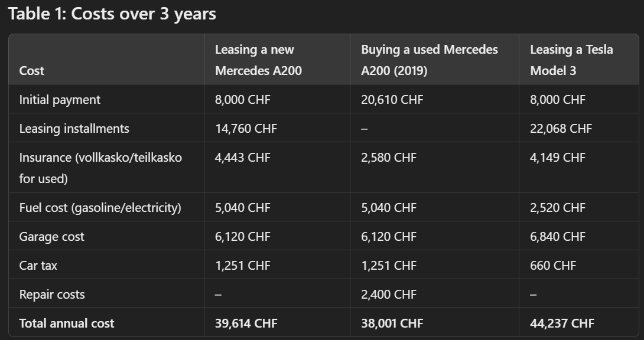Select the 'Garage cost' row label
644x340 pixels.
51,237
